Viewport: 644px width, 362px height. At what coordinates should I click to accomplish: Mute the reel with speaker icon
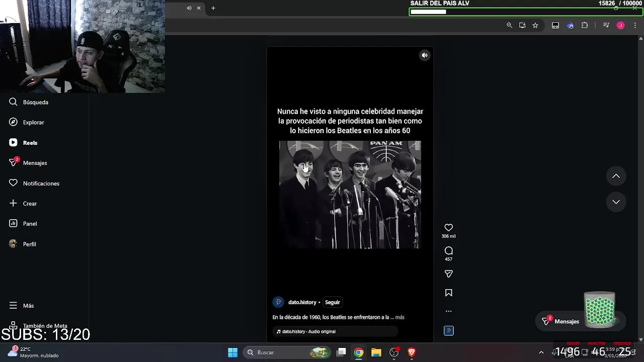click(425, 55)
